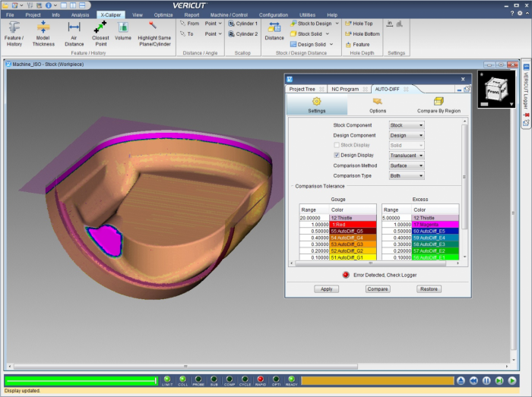This screenshot has width=532, height=397.
Task: Click the Volume measurement icon
Action: [123, 30]
